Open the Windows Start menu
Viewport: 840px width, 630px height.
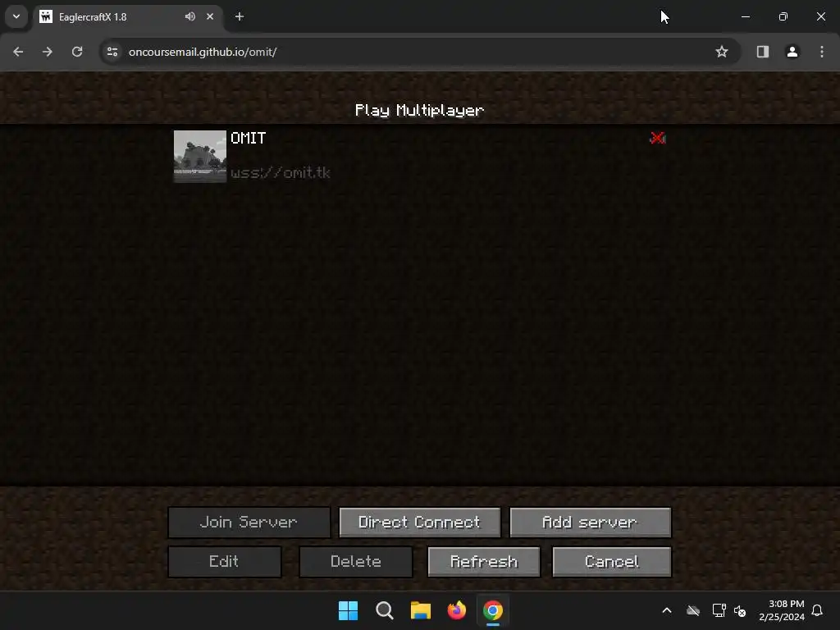[x=348, y=610]
